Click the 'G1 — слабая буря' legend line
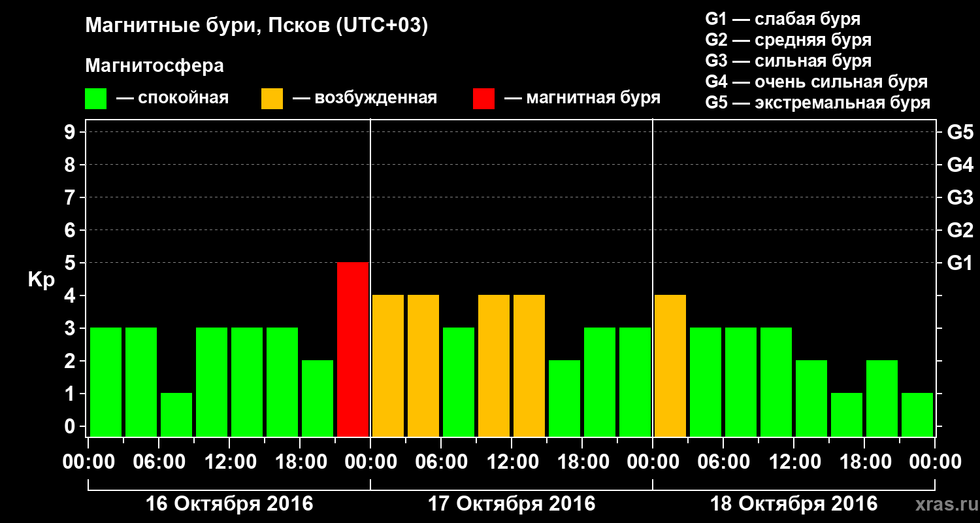Image resolution: width=980 pixels, height=523 pixels. click(783, 19)
